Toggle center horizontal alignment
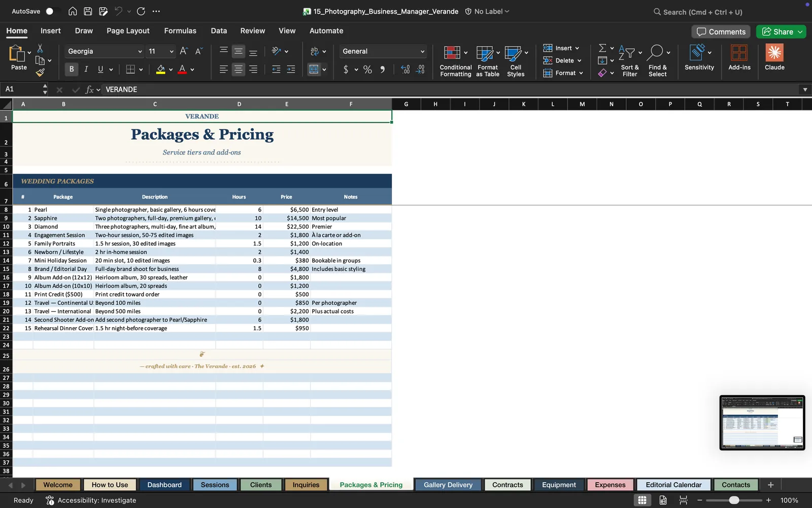Image resolution: width=812 pixels, height=508 pixels. [x=238, y=69]
